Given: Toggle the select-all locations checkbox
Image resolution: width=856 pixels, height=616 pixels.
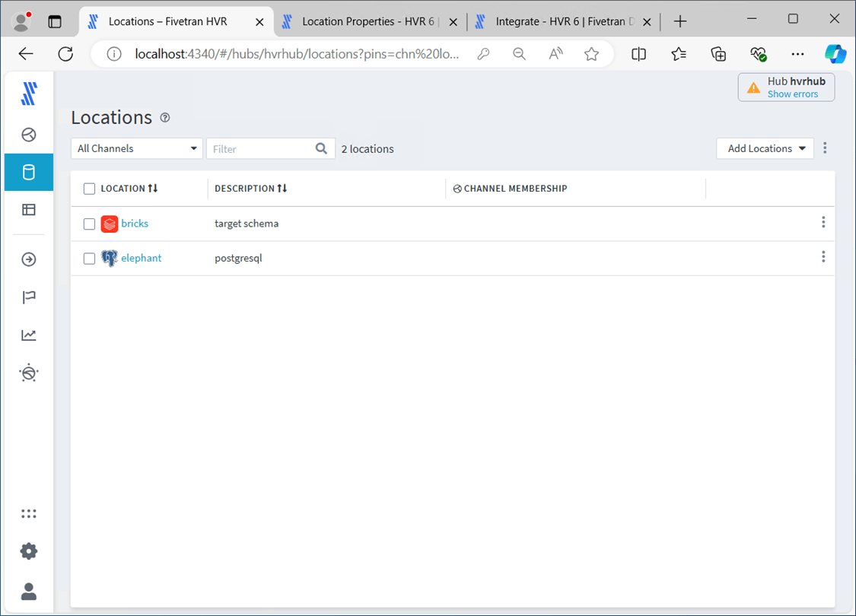Looking at the screenshot, I should click(90, 189).
